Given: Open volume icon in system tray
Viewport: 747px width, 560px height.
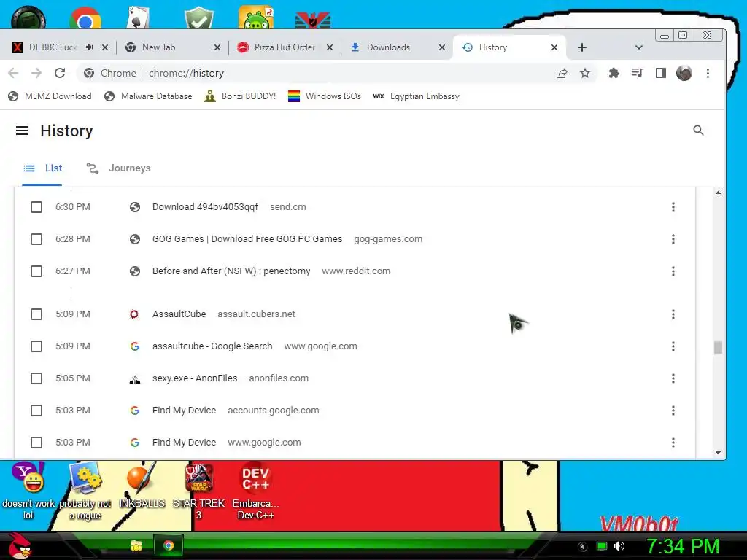Looking at the screenshot, I should click(619, 546).
